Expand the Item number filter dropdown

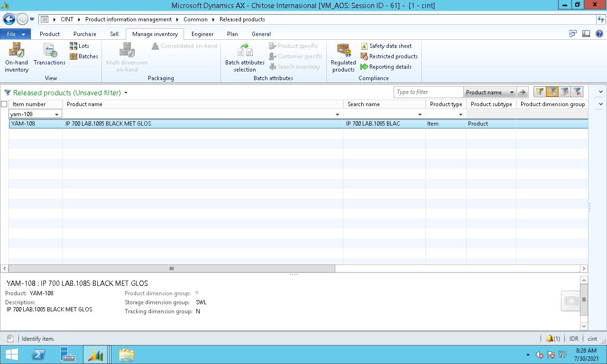point(57,114)
